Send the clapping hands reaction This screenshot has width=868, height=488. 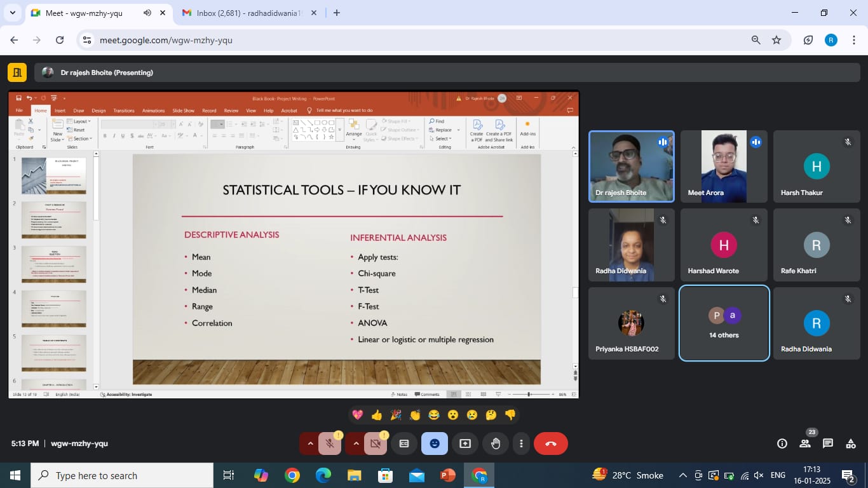[x=415, y=415]
